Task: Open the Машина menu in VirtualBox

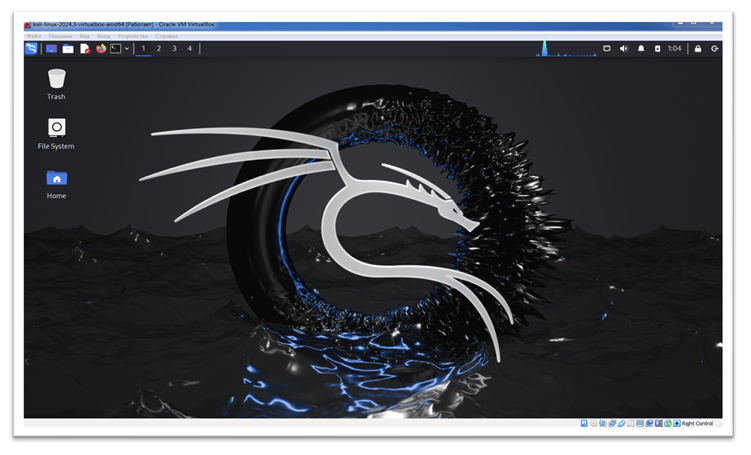Action: point(60,36)
